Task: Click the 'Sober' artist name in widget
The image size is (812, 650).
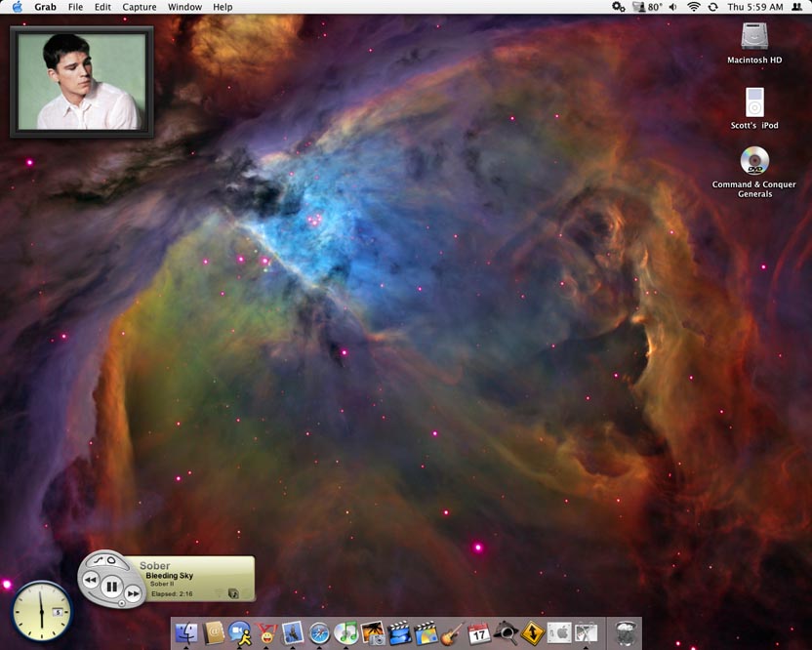Action: point(154,565)
